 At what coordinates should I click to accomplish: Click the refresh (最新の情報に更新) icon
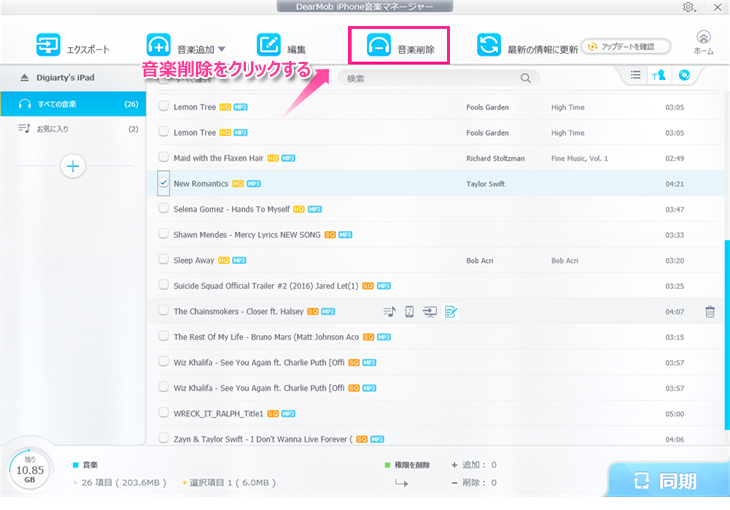tap(489, 45)
